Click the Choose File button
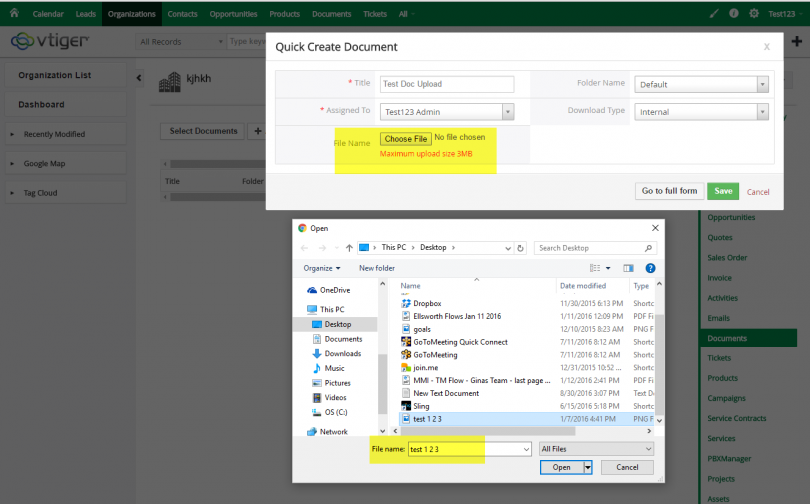This screenshot has height=504, width=810. (406, 138)
